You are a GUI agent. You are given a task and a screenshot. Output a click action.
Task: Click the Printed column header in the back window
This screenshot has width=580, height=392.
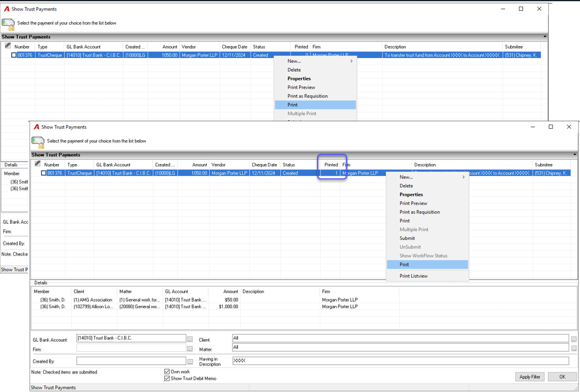point(300,47)
